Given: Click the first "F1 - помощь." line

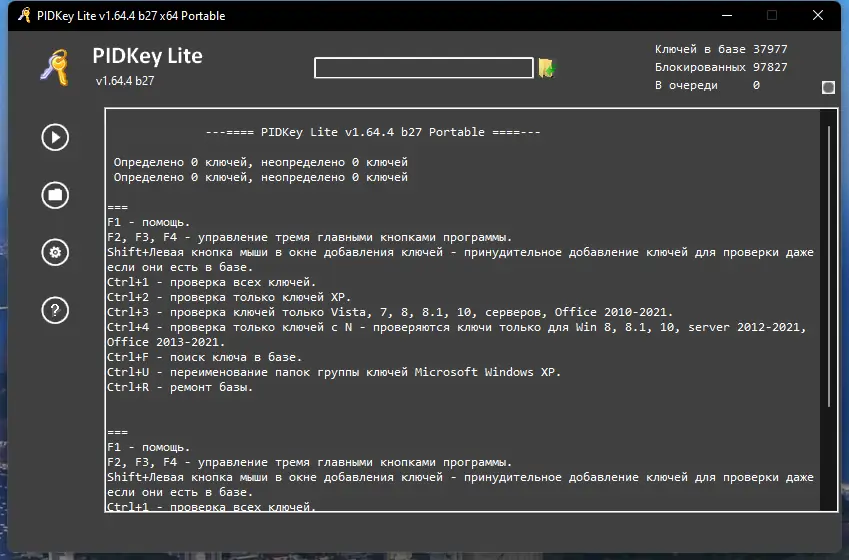Looking at the screenshot, I should coord(148,222).
